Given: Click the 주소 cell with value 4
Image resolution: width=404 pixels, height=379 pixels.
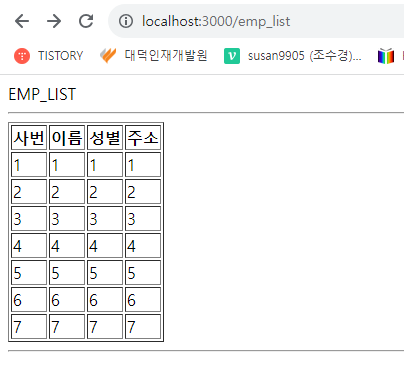Looking at the screenshot, I should (x=143, y=246).
